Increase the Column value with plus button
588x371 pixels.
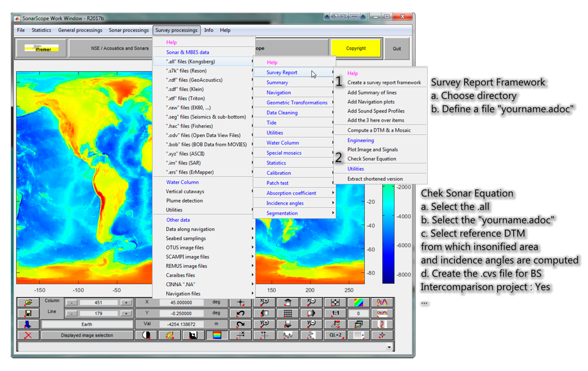(x=126, y=303)
